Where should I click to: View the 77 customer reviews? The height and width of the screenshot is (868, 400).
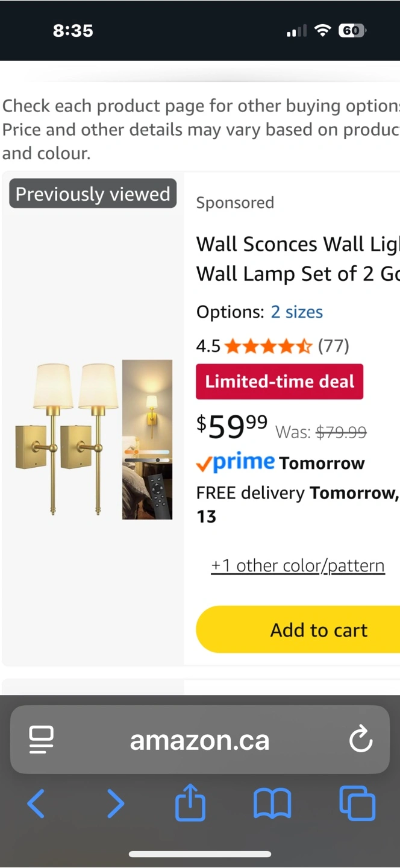click(x=333, y=346)
